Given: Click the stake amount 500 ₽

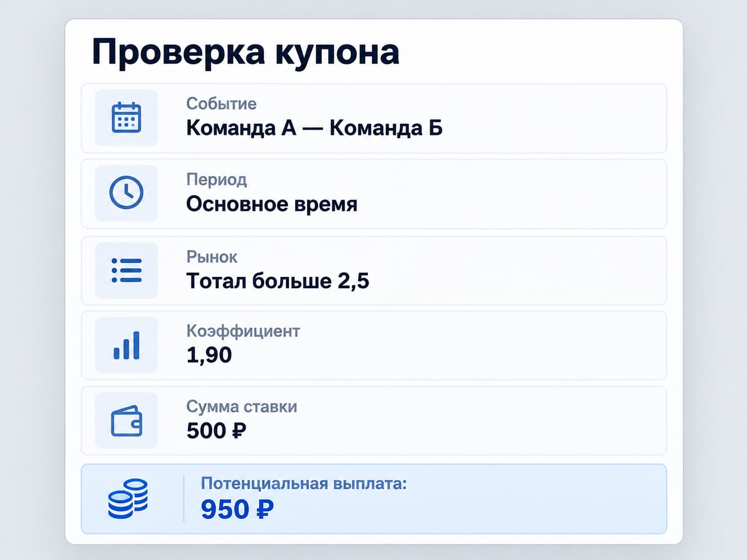Looking at the screenshot, I should pos(216,431).
